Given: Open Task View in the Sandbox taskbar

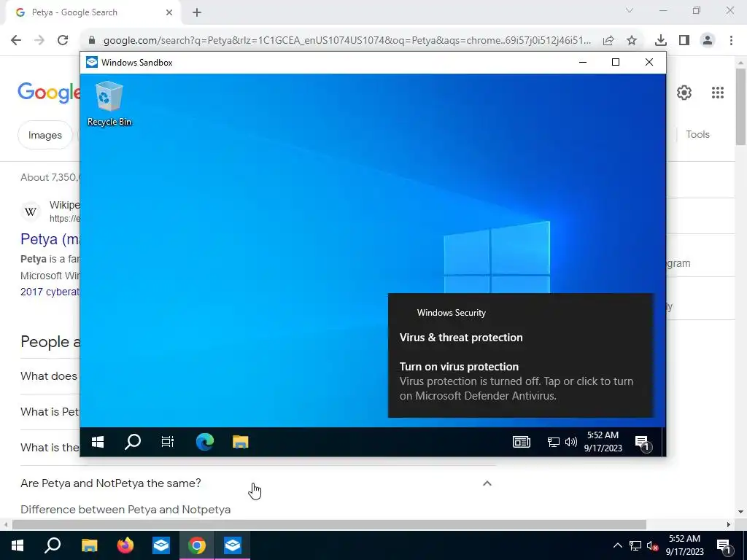Looking at the screenshot, I should (x=168, y=443).
